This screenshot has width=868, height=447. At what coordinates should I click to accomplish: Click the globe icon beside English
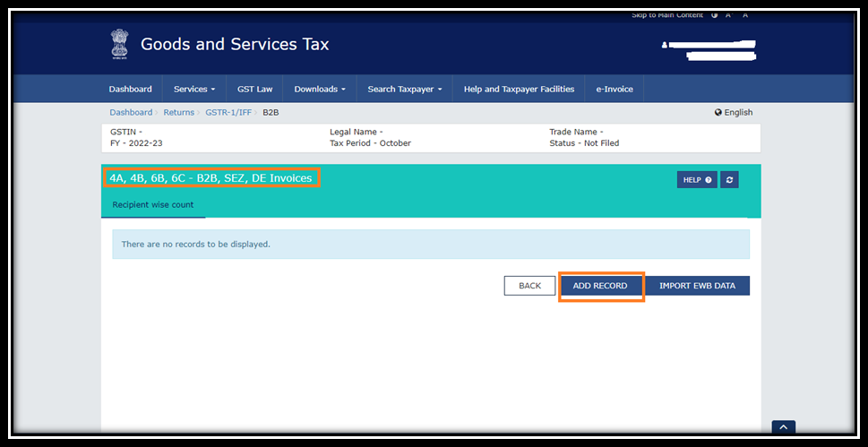[x=718, y=113]
